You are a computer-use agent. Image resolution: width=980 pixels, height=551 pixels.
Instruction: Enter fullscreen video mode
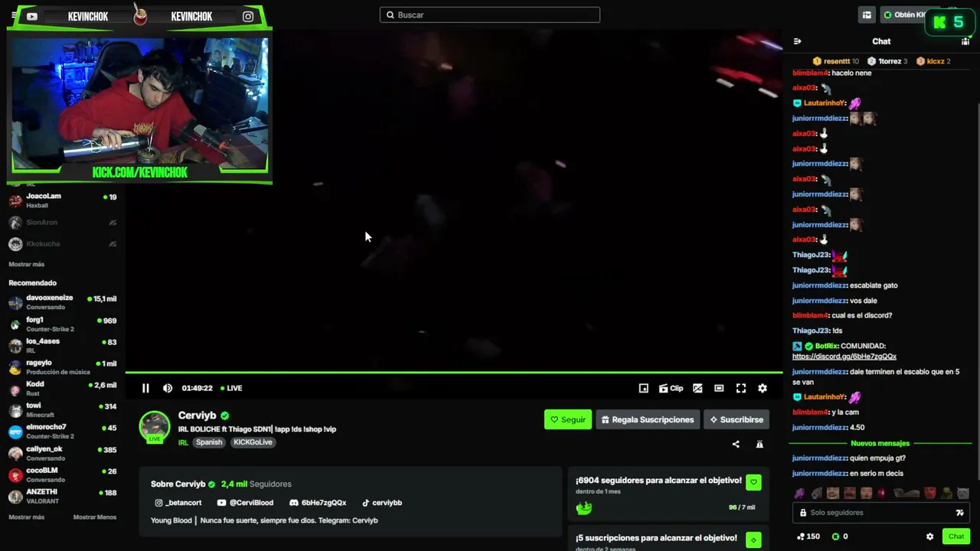[741, 388]
